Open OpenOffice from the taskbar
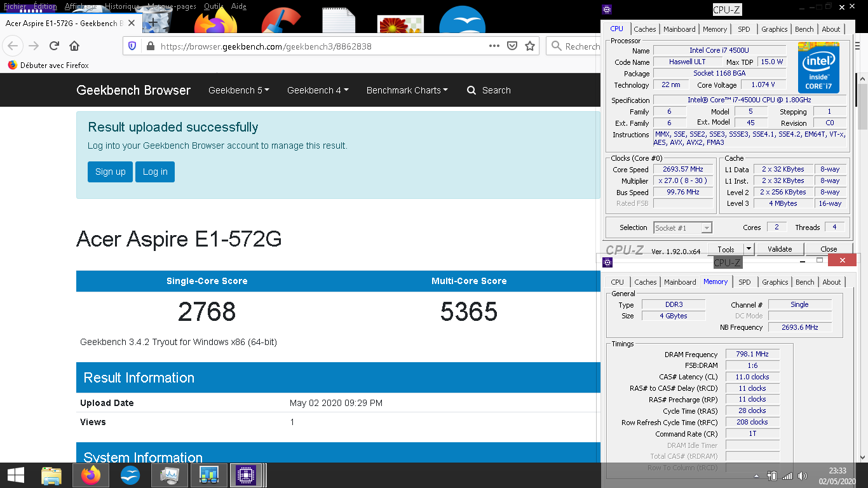The height and width of the screenshot is (488, 868). 130,475
